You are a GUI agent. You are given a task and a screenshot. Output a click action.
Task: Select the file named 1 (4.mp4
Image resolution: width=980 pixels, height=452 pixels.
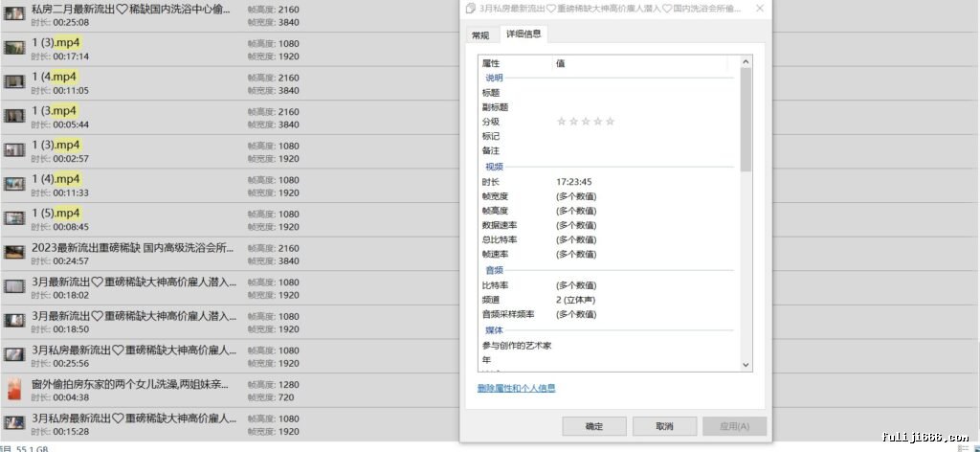55,77
